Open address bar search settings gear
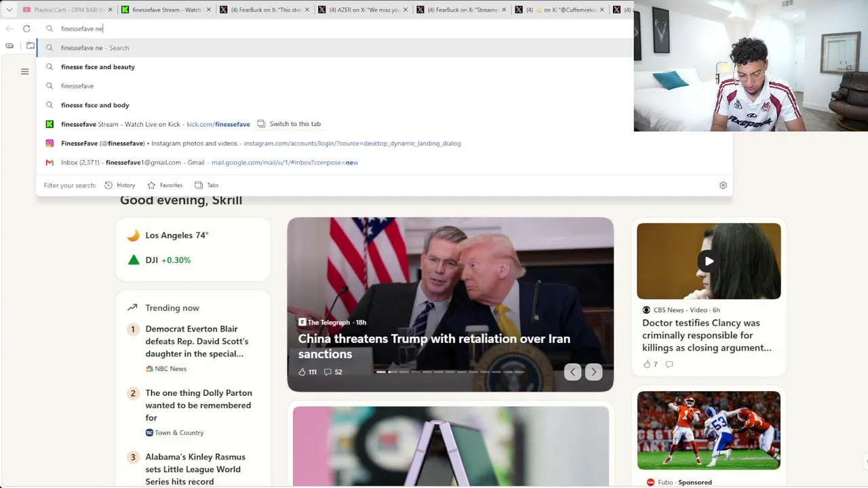Screen dimensions: 868x488 click(x=723, y=185)
